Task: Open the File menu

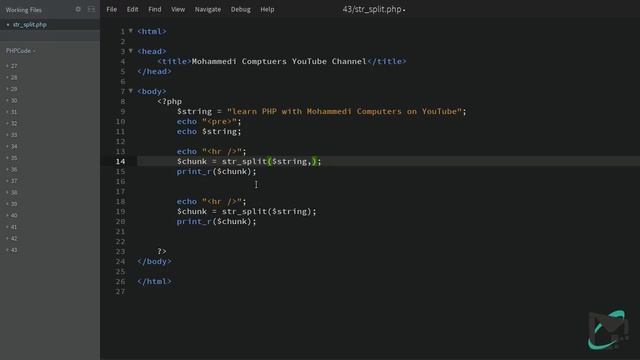Action: pos(111,9)
